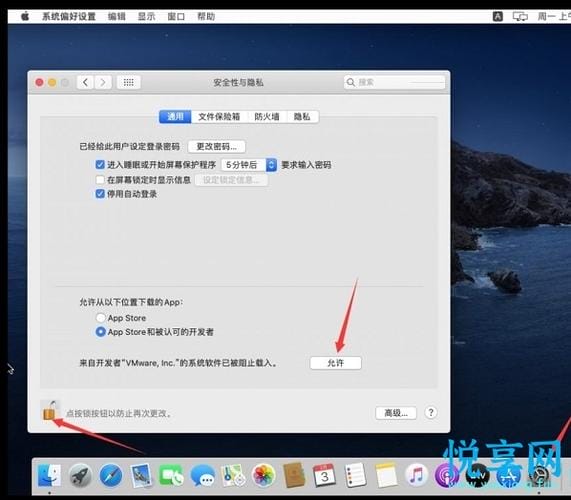Select App Store和被认可的开发者 radio option
This screenshot has height=500, width=571.
point(101,332)
